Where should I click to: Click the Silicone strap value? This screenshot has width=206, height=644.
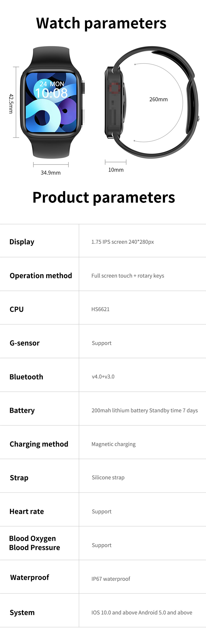108,478
